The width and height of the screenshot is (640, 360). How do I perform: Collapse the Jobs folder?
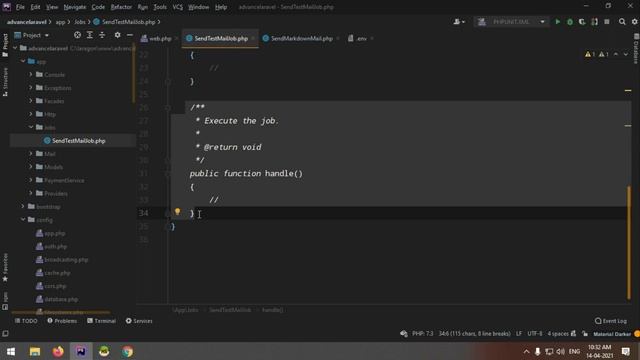pyautogui.click(x=31, y=127)
